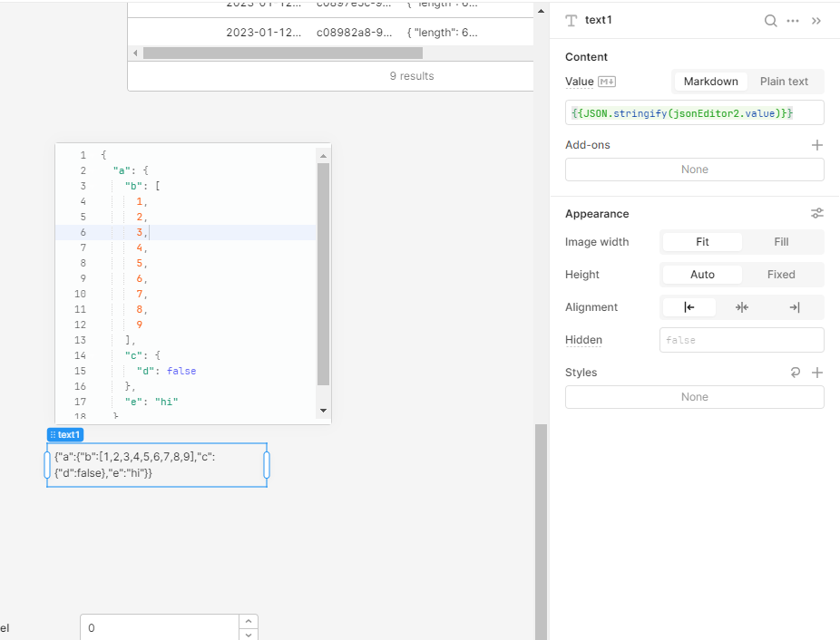Click the table horizontal scrollbar thumb
Screen dimensions: 840x640
[x=283, y=53]
